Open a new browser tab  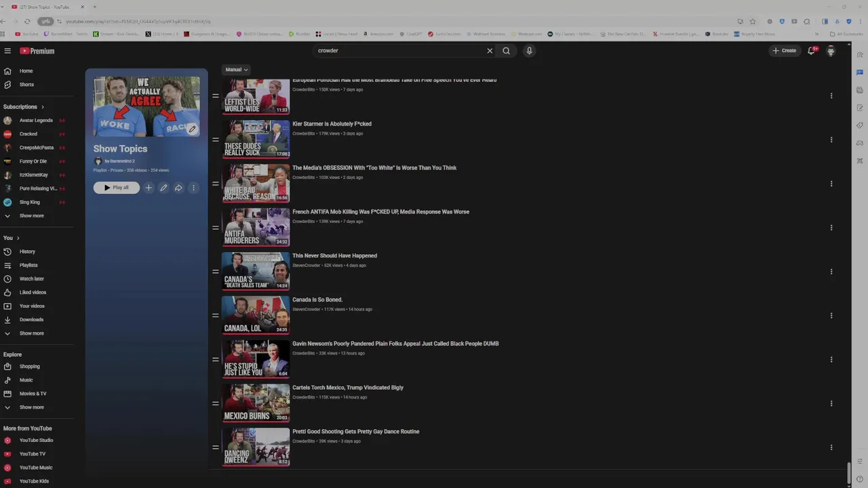coord(94,7)
